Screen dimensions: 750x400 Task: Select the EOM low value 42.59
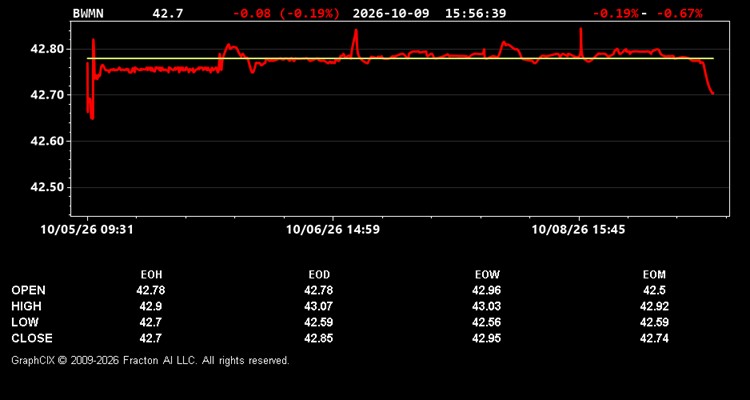tap(654, 322)
